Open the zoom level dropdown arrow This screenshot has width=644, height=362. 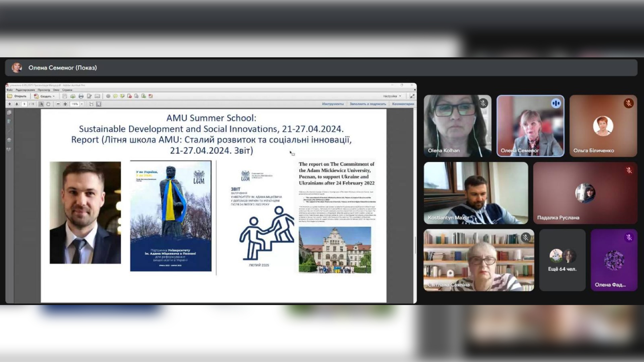82,104
